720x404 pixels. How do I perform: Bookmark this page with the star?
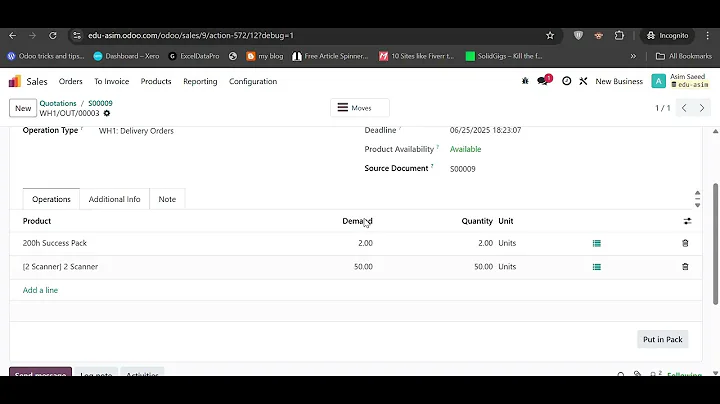[550, 35]
